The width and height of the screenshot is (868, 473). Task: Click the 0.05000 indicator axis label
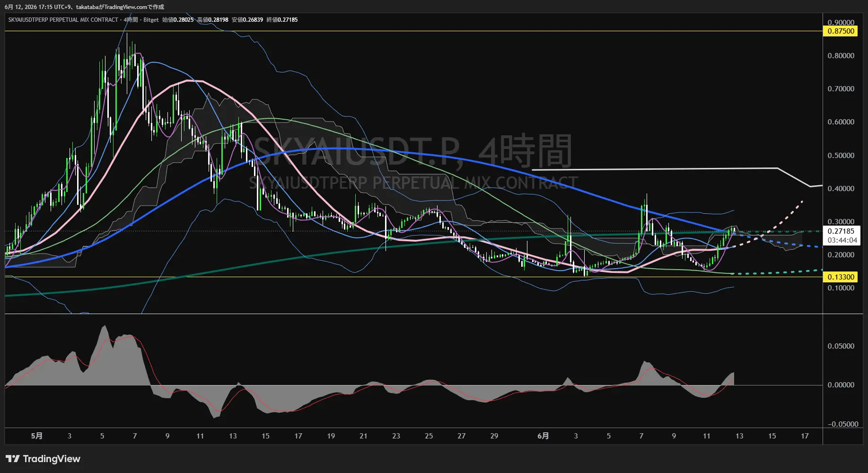click(x=841, y=346)
